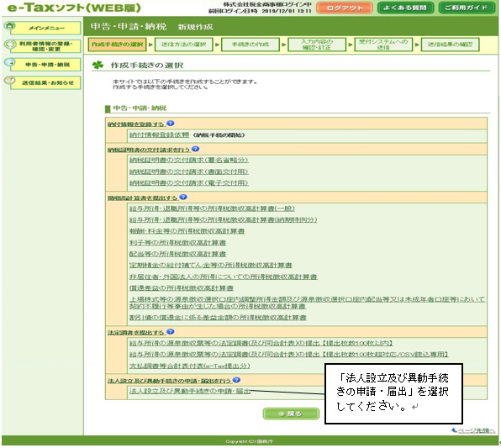The image size is (501, 448).
Task: Open 所得税徴収高計算書(納期特例分) link
Action: pos(223,220)
